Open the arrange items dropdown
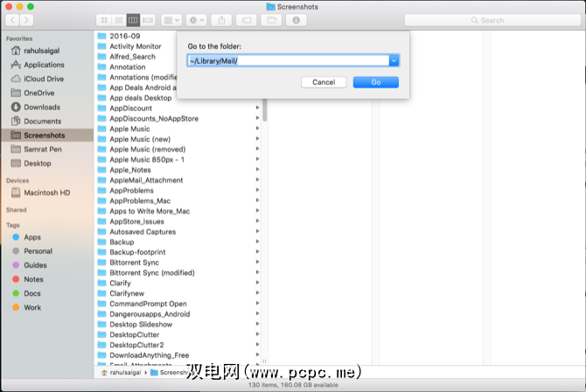Screen dimensions: 586x392 [171, 20]
